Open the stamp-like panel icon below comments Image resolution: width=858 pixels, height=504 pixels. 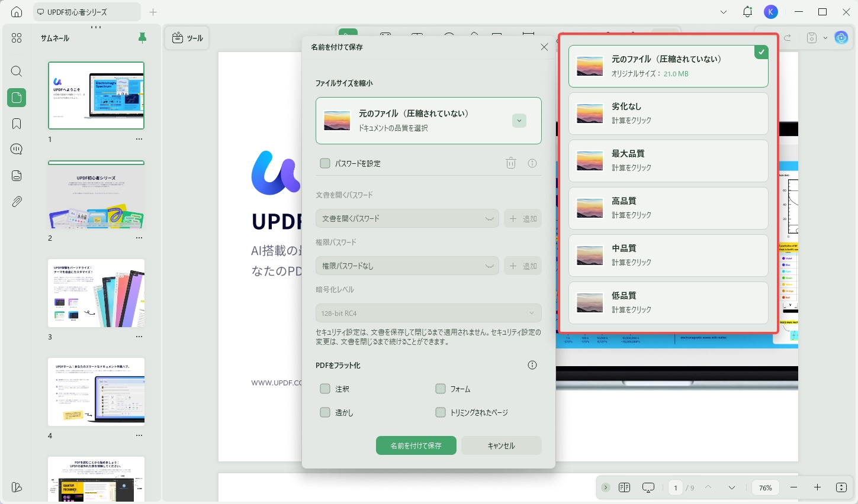click(17, 176)
